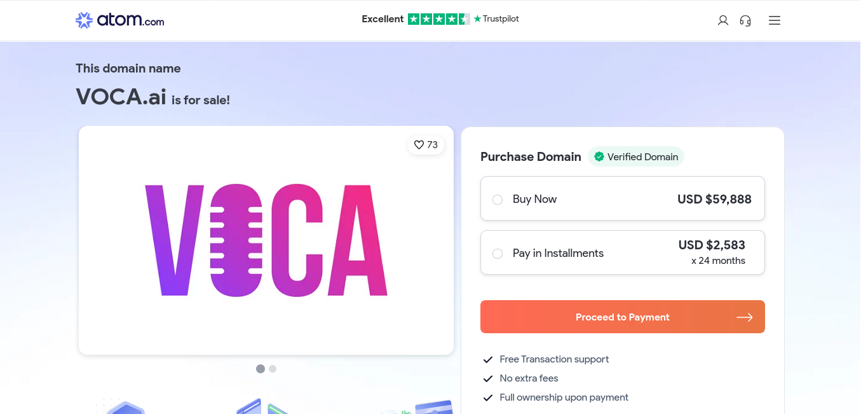Click the atom.com logo
The image size is (868, 414).
coord(119,20)
